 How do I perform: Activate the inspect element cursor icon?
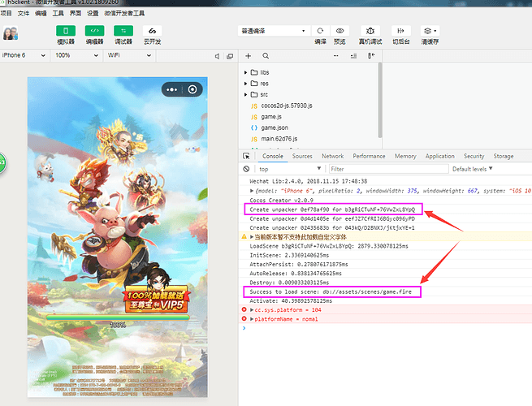pyautogui.click(x=246, y=156)
